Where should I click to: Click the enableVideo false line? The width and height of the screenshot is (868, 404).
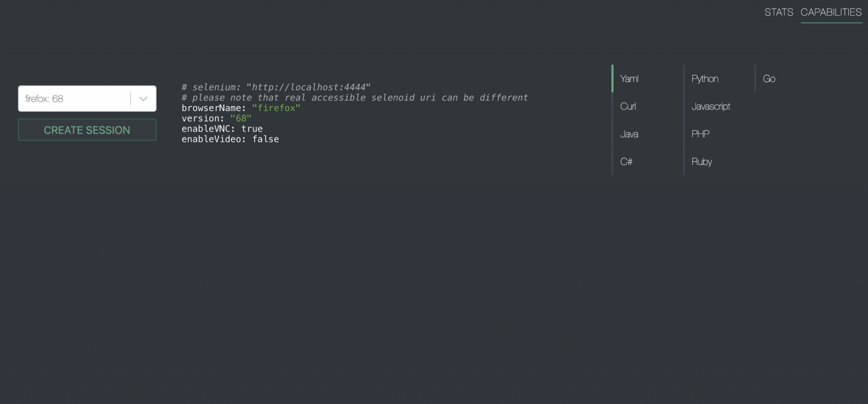click(x=230, y=139)
